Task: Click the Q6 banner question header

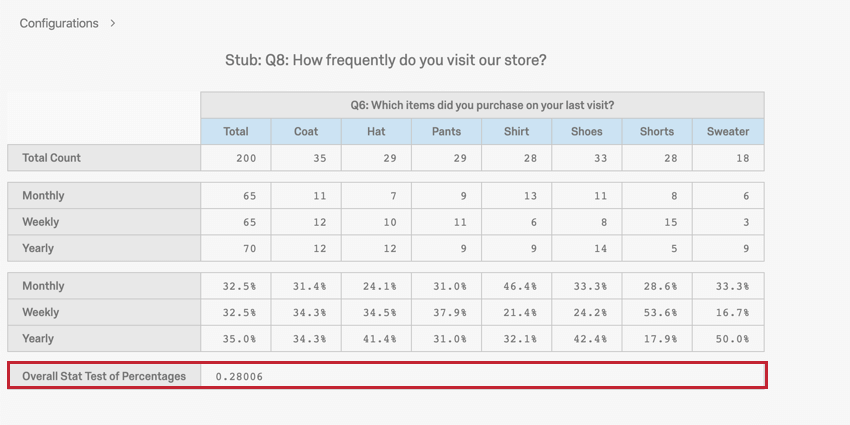Action: (x=482, y=105)
